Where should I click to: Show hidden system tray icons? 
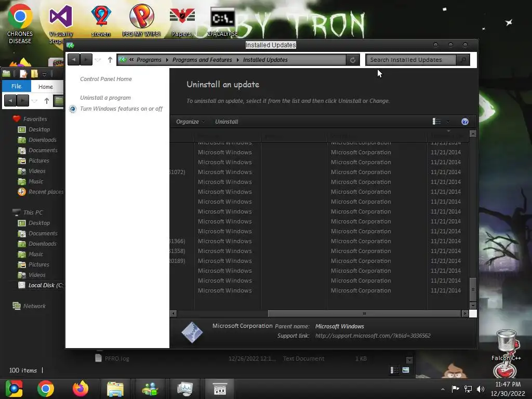click(443, 389)
